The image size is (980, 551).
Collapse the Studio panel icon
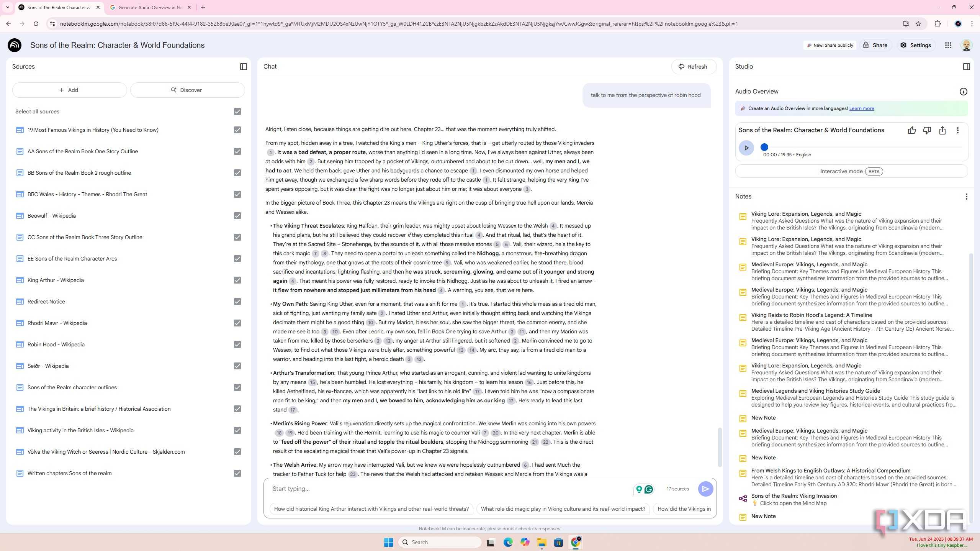(966, 67)
